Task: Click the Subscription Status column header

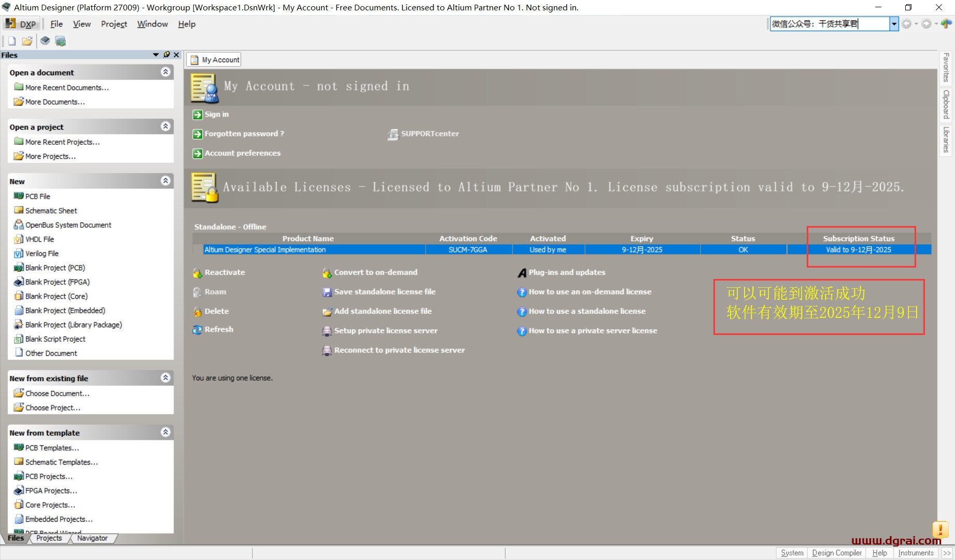Action: tap(859, 239)
